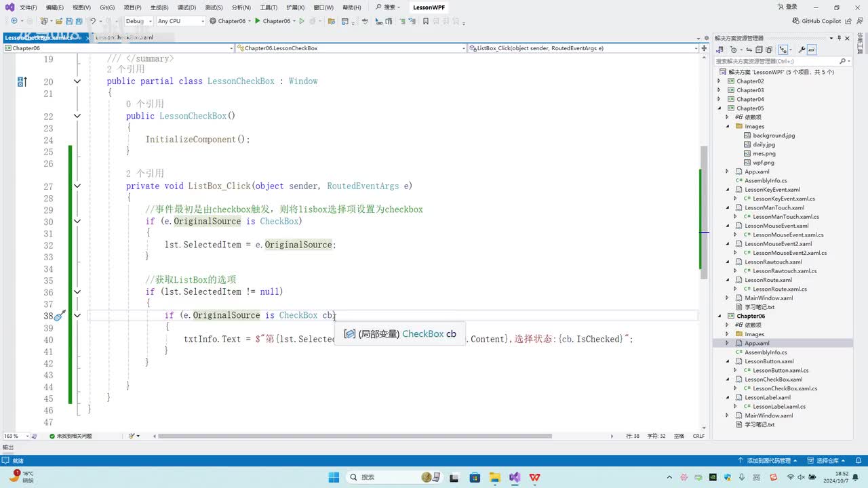Toggle the pin auto-hide icon of Solution Explorer
This screenshot has height=488, width=868.
[x=839, y=38]
